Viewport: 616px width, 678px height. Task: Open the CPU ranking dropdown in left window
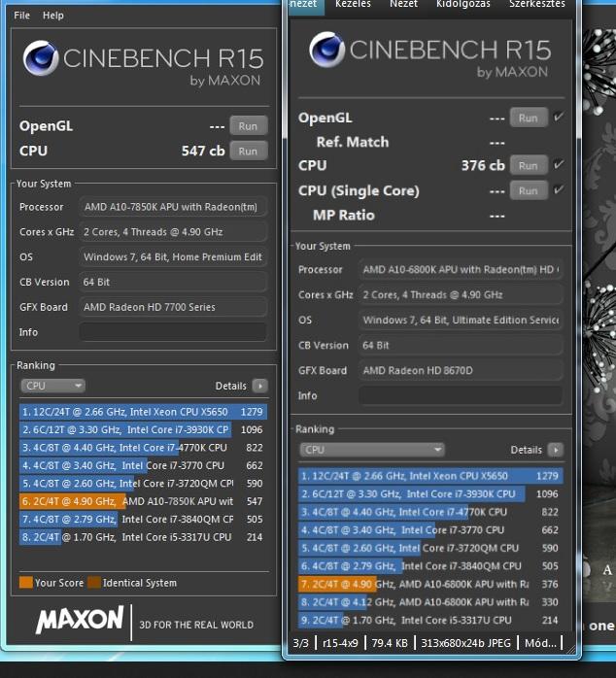[52, 386]
